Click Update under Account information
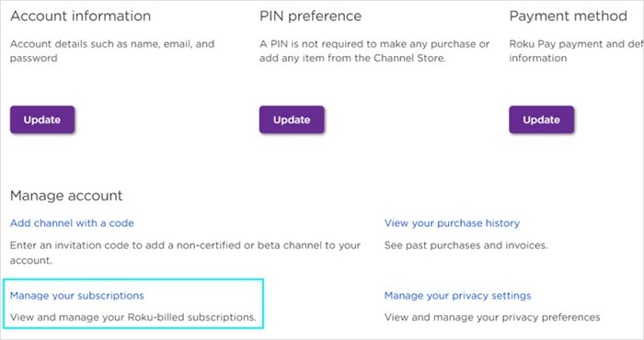Image resolution: width=644 pixels, height=340 pixels. pyautogui.click(x=42, y=119)
